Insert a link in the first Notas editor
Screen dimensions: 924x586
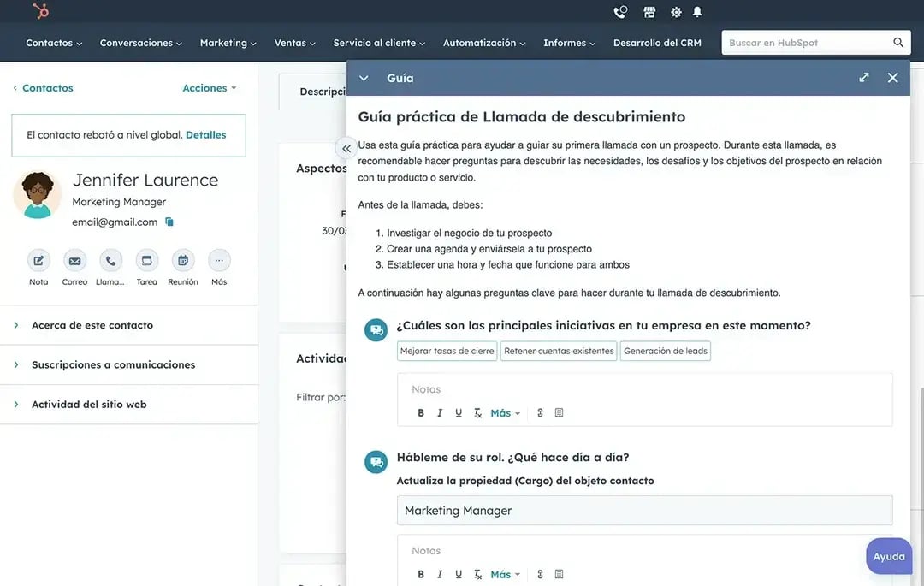[540, 413]
